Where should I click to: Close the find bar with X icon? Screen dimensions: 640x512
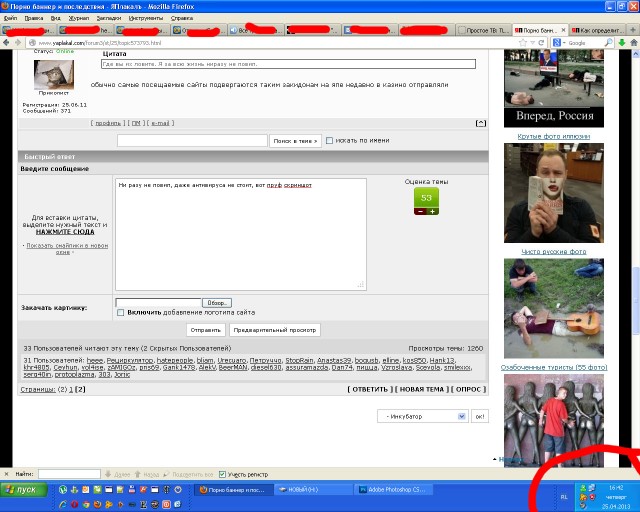6,473
